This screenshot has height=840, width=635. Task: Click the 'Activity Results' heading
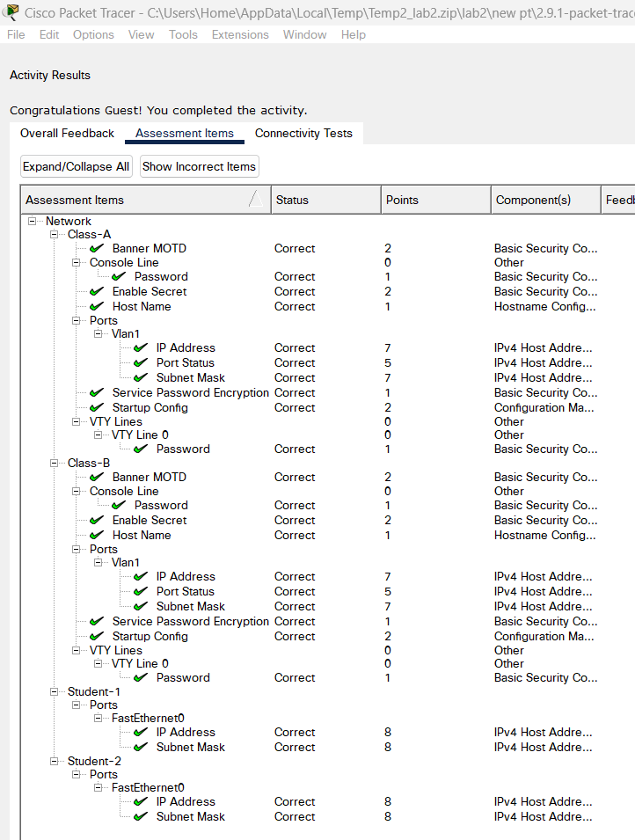[x=50, y=76]
